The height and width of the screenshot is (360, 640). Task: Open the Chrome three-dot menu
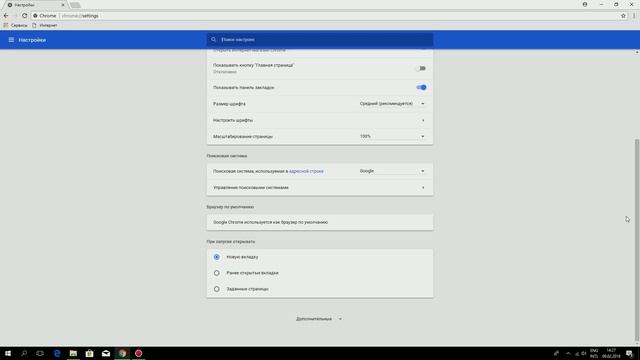pos(634,16)
